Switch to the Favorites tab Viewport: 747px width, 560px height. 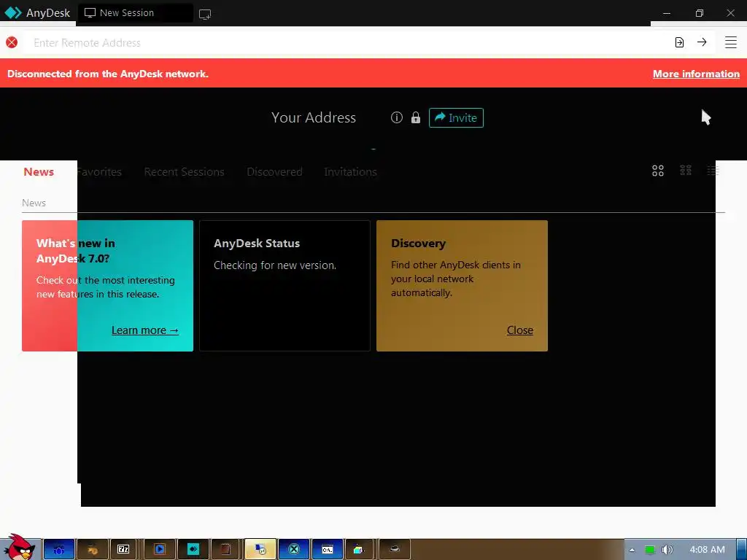click(99, 172)
